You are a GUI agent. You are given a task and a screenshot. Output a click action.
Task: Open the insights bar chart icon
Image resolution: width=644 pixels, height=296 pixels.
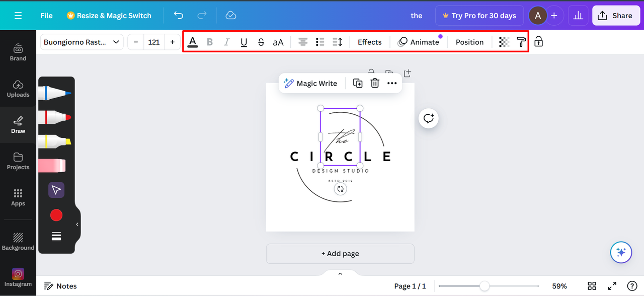[x=578, y=16]
